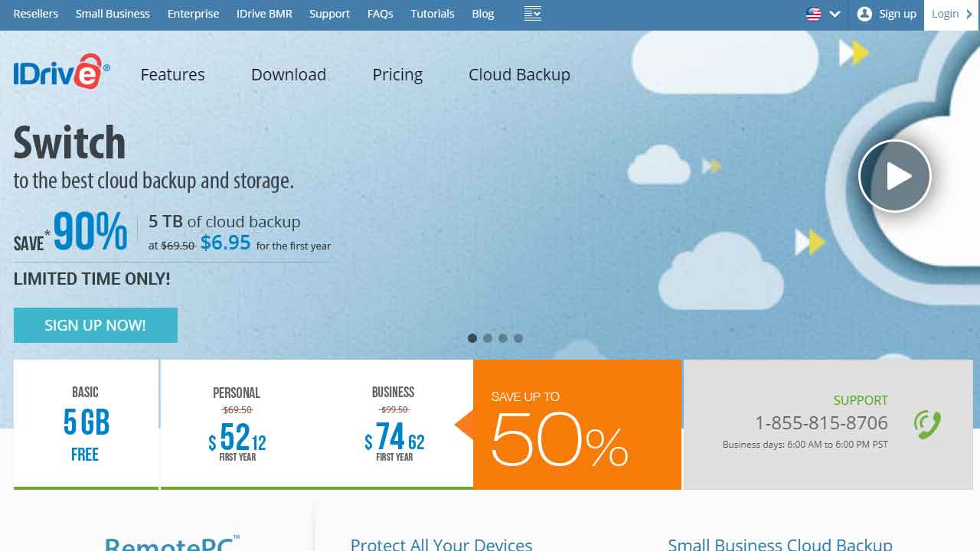
Task: Open Cloud Backup menu
Action: point(519,74)
